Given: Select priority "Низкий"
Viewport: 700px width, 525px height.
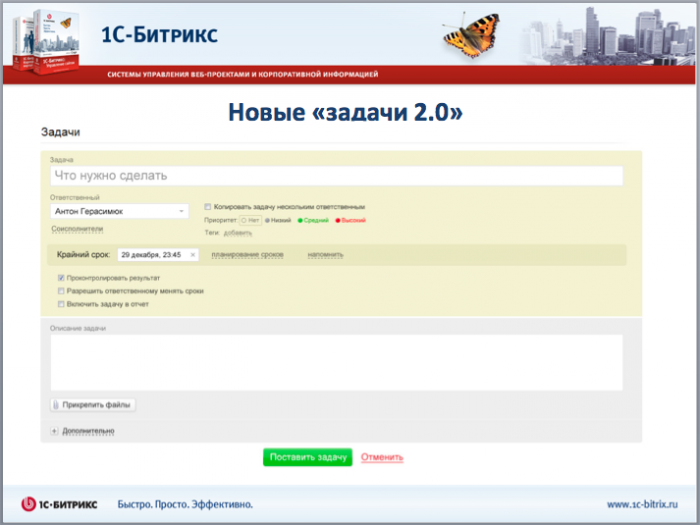Looking at the screenshot, I should [278, 220].
